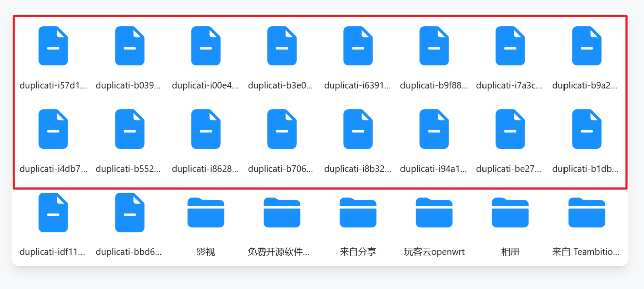This screenshot has height=289, width=644.
Task: Click the file name duplicati-i57d1...
Action: pos(53,86)
